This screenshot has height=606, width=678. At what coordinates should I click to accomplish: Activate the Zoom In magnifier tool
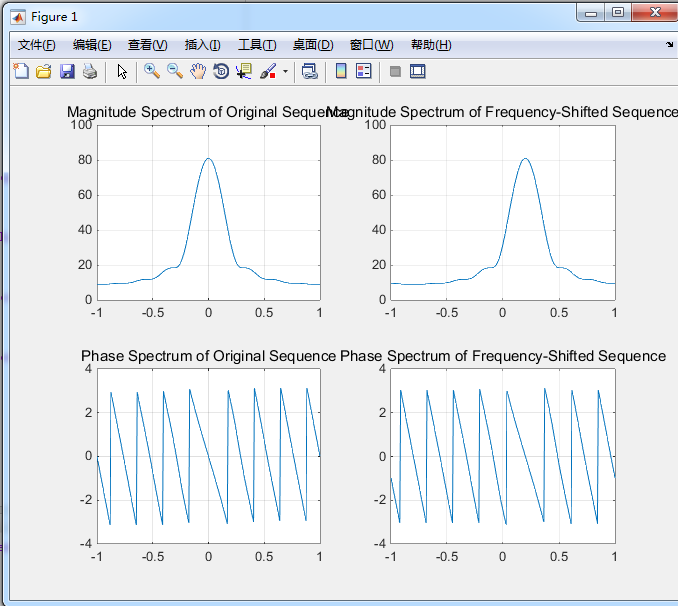[x=152, y=71]
